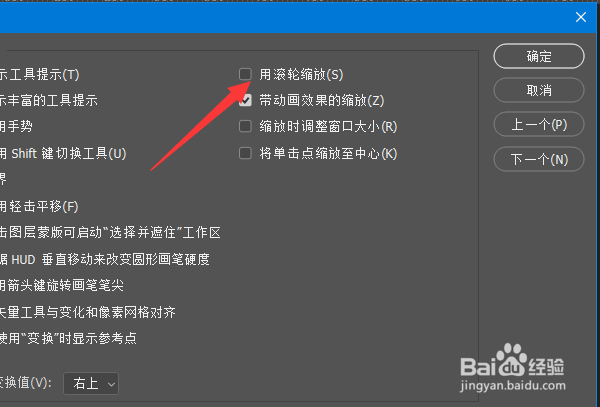Tick the 缩放时调整窗口大小(R) checkbox

[245, 127]
